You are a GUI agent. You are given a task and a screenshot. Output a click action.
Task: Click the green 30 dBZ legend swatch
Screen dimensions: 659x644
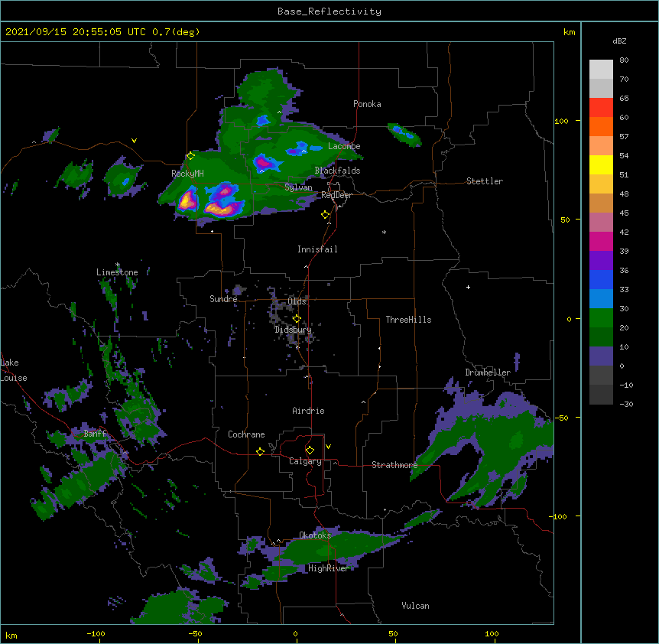pyautogui.click(x=601, y=318)
